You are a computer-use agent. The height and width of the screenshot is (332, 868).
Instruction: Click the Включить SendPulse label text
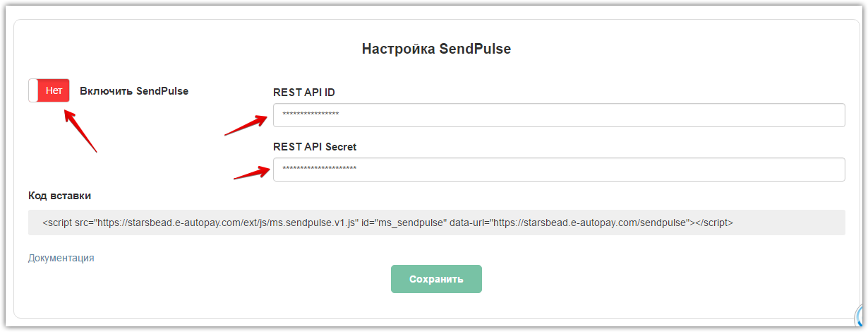tap(134, 90)
